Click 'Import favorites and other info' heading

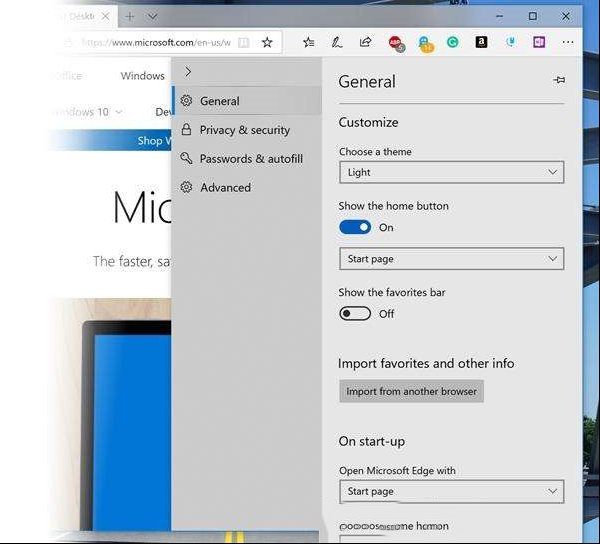click(x=426, y=363)
